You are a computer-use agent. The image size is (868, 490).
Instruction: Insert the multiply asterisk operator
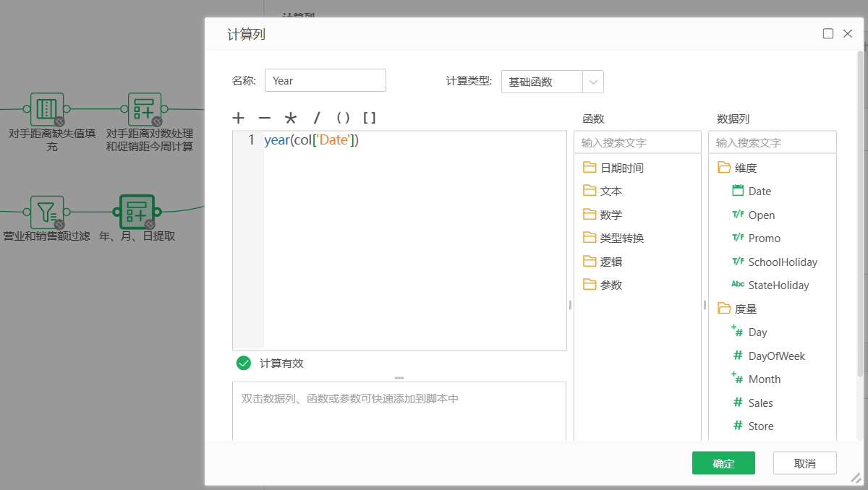291,119
